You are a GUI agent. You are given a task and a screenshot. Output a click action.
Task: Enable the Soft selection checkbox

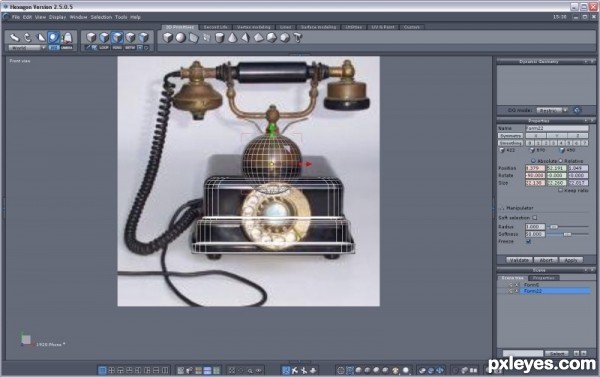535,217
